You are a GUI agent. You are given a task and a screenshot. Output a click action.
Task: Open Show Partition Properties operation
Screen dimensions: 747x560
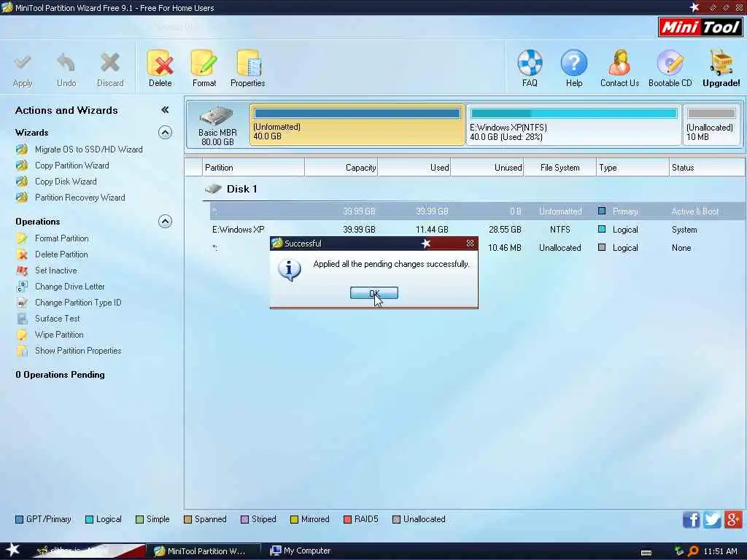click(x=78, y=351)
